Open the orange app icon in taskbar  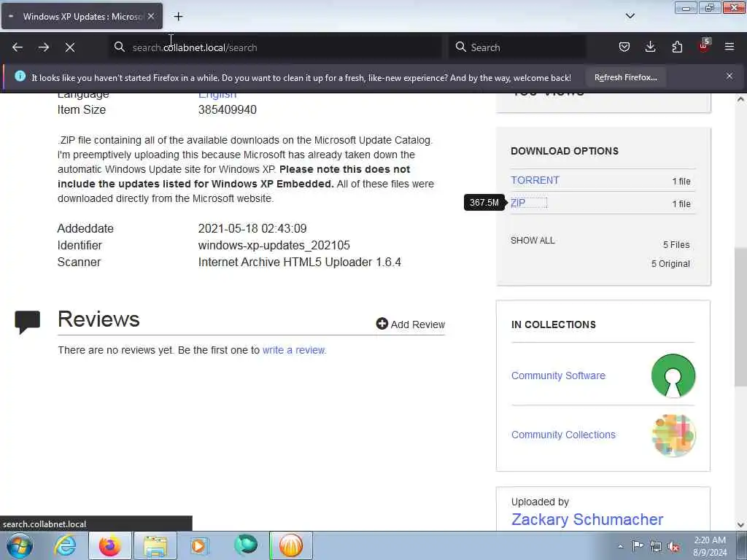290,545
